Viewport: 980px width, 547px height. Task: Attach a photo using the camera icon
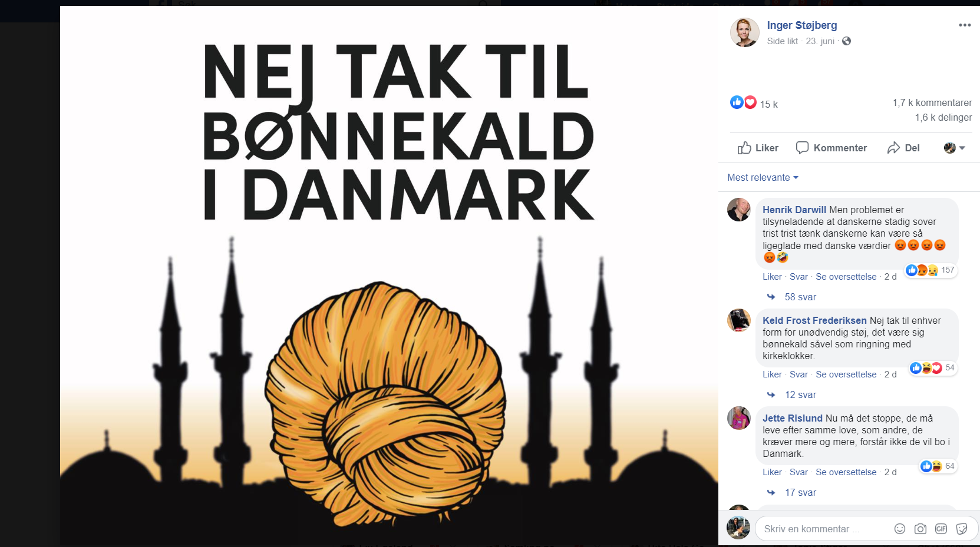coord(920,529)
